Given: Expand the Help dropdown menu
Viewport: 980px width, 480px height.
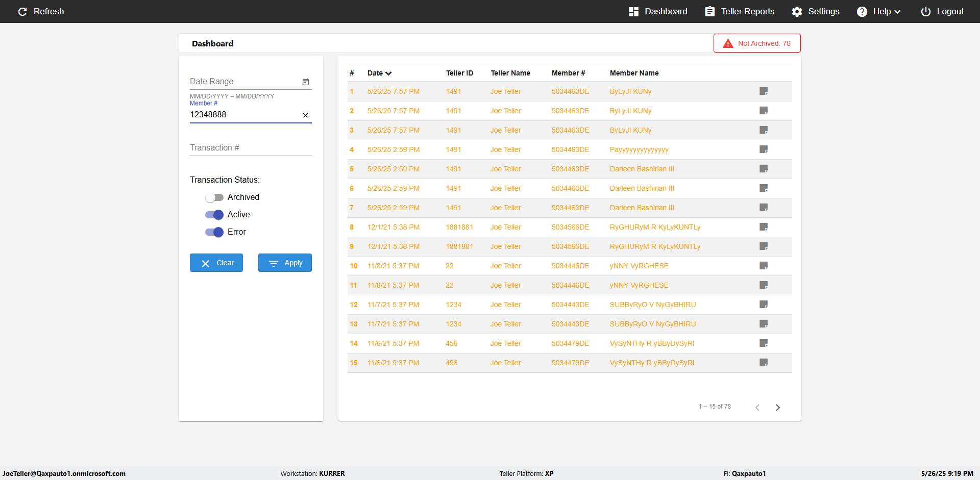Looking at the screenshot, I should coord(878,11).
